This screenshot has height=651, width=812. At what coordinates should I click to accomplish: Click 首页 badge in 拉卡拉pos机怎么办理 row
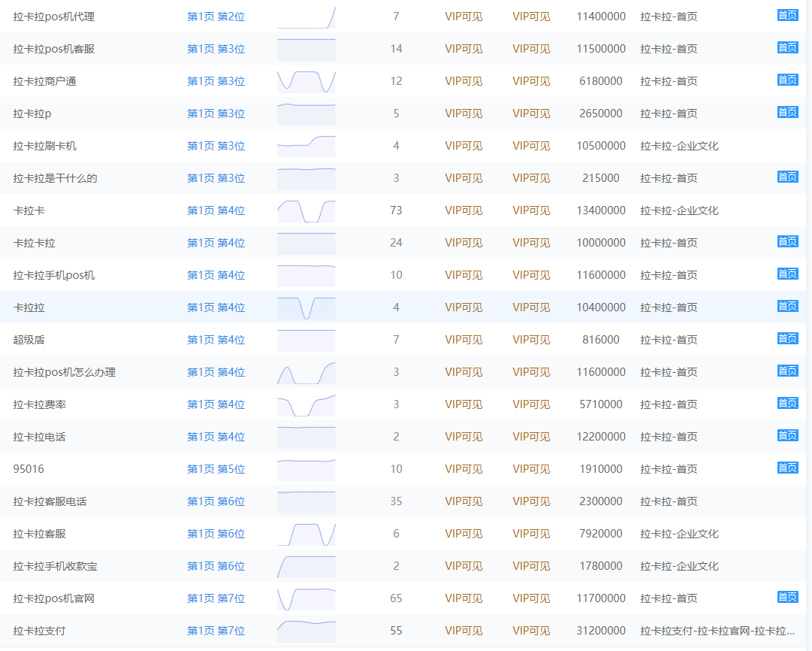788,371
